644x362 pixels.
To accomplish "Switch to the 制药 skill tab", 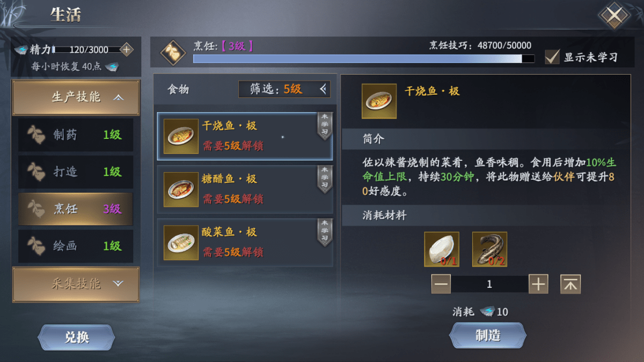I will click(x=76, y=135).
